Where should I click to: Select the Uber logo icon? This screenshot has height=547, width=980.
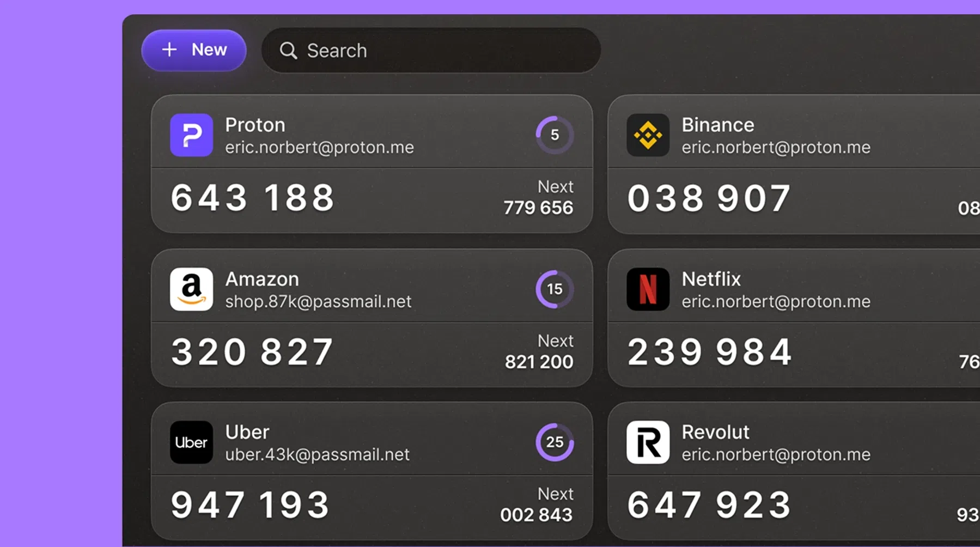[x=191, y=442]
